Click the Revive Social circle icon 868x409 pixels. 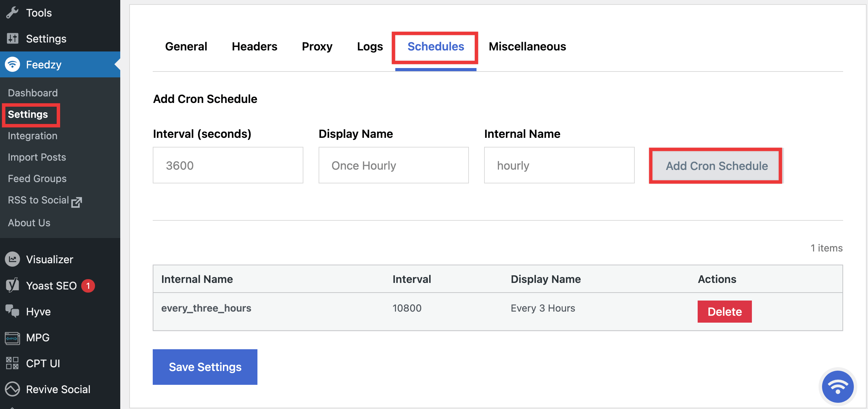coord(12,389)
